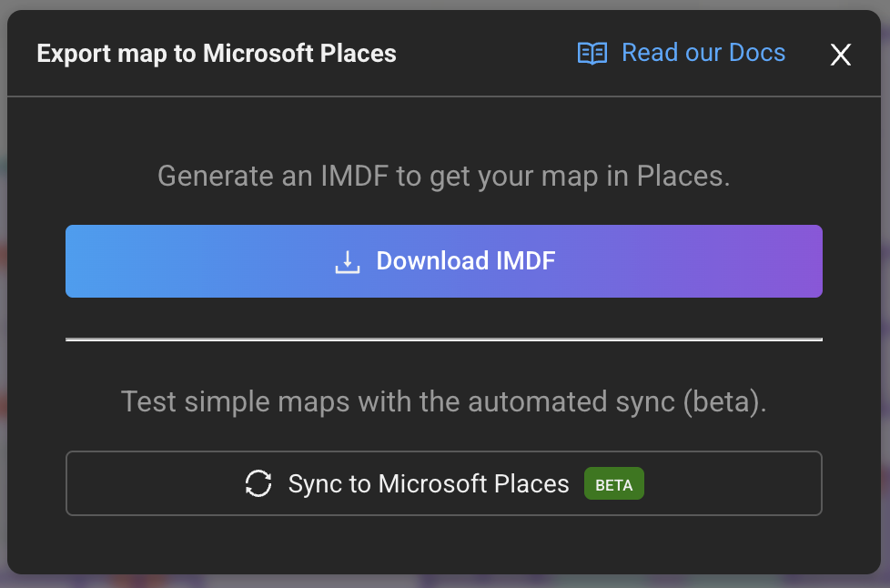Click the Export map to Microsoft Places title

[x=217, y=54]
